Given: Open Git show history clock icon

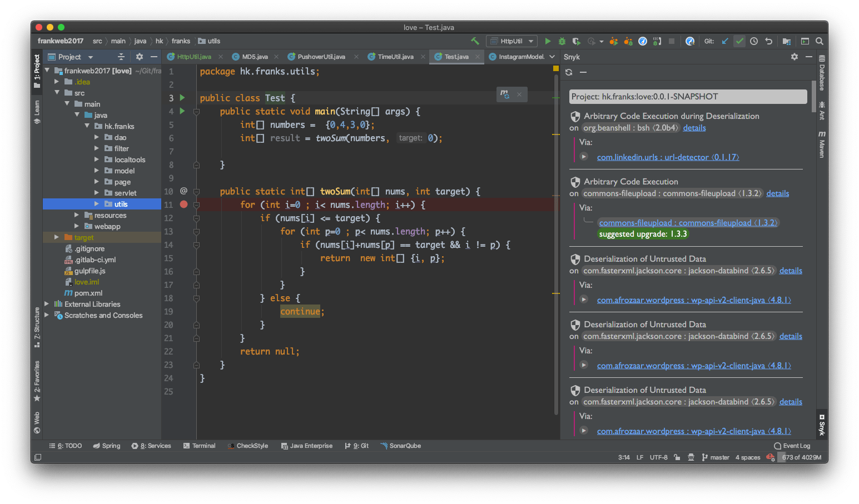Looking at the screenshot, I should click(x=754, y=41).
